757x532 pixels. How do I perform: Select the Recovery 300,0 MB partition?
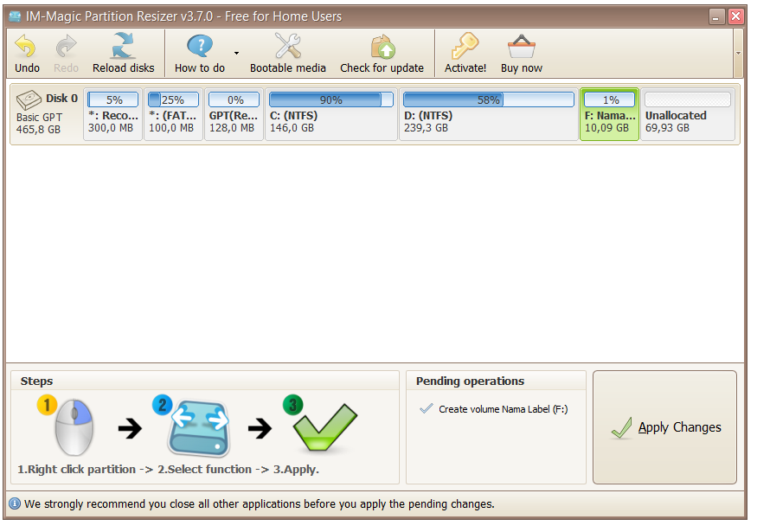point(112,114)
